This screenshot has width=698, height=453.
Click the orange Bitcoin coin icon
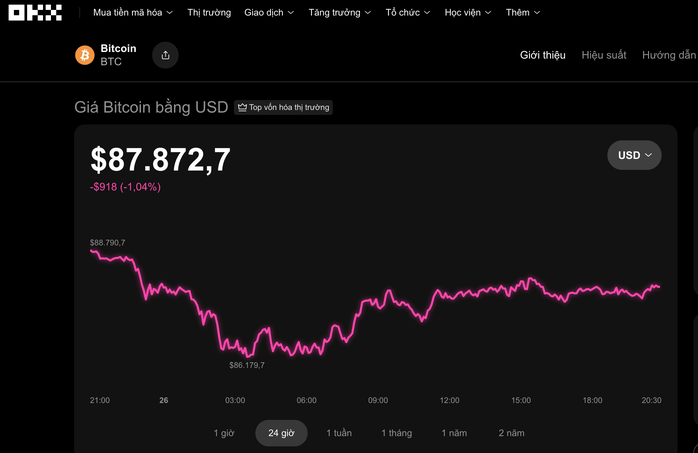click(x=84, y=55)
